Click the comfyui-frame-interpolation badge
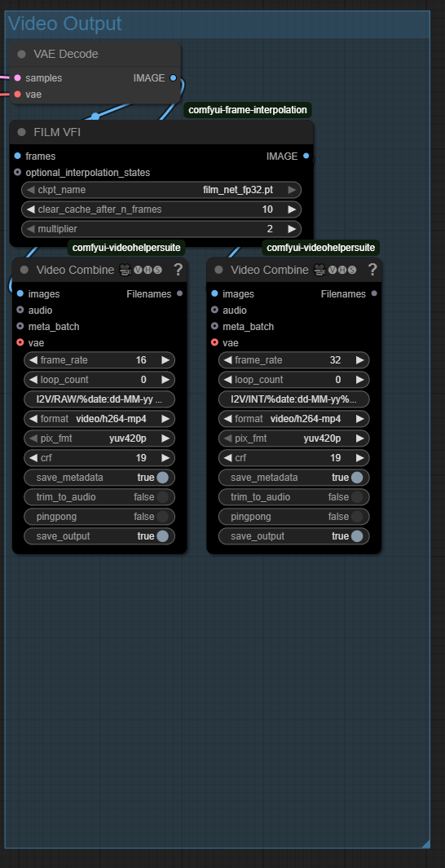The height and width of the screenshot is (868, 445). point(248,110)
